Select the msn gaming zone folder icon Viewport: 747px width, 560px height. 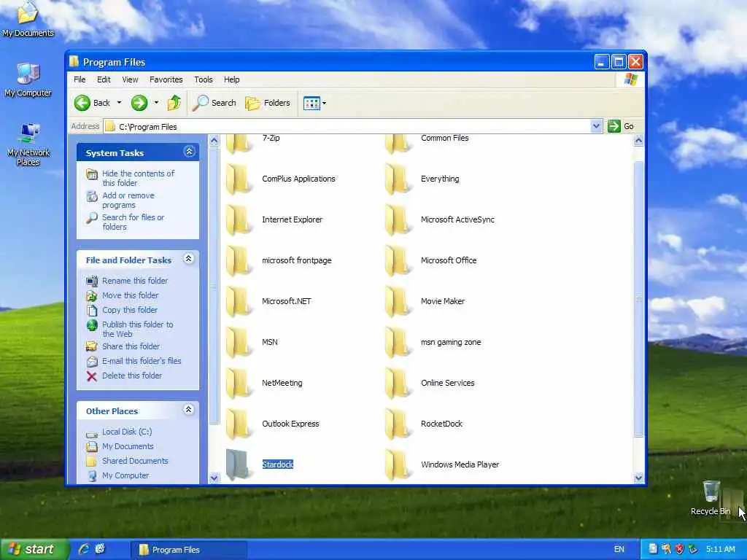click(x=398, y=343)
